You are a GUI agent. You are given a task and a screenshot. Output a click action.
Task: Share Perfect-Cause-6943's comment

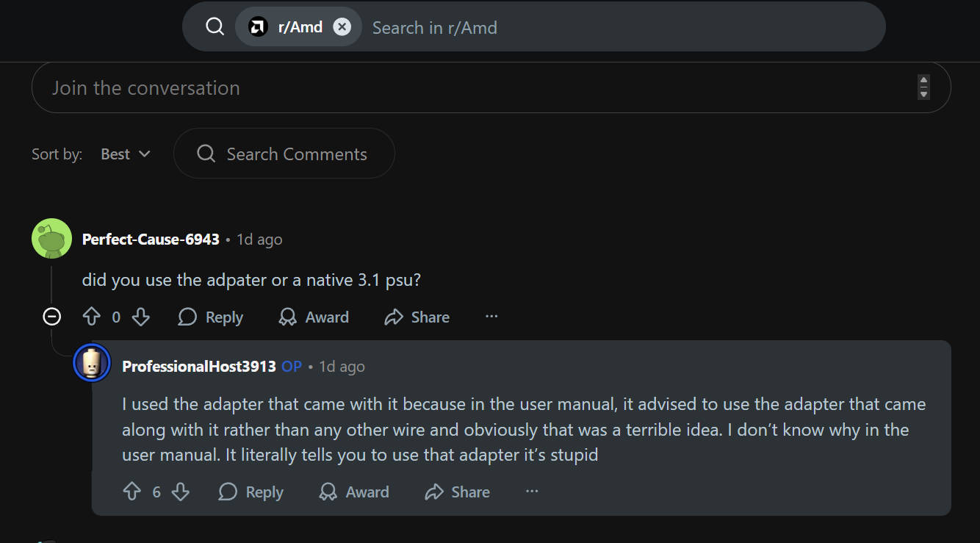point(417,317)
